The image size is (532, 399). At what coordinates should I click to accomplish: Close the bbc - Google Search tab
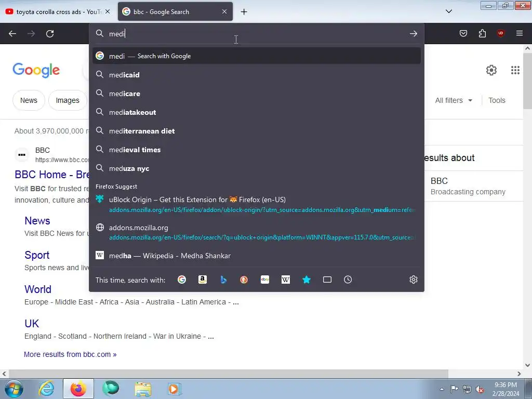(x=224, y=11)
